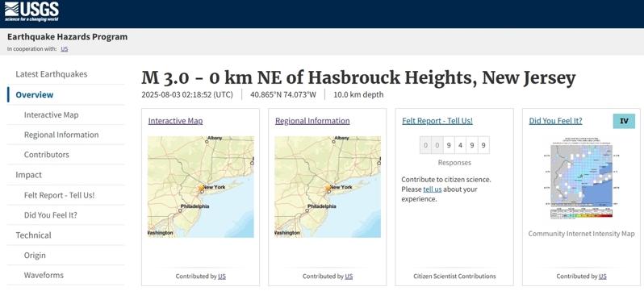Viewport: 644px width, 291px height.
Task: Select Felt Report - Tell Us! sidebar item
Action: pos(59,195)
